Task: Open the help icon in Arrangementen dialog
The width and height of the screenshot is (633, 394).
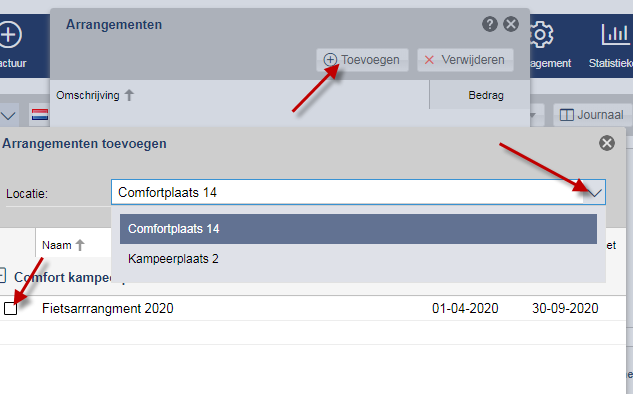Action: point(490,24)
